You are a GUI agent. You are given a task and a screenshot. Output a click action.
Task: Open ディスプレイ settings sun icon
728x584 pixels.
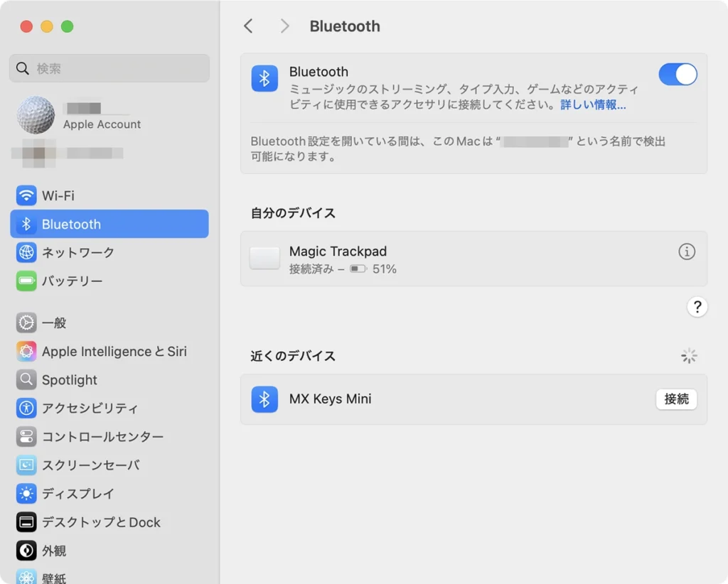[x=26, y=494]
